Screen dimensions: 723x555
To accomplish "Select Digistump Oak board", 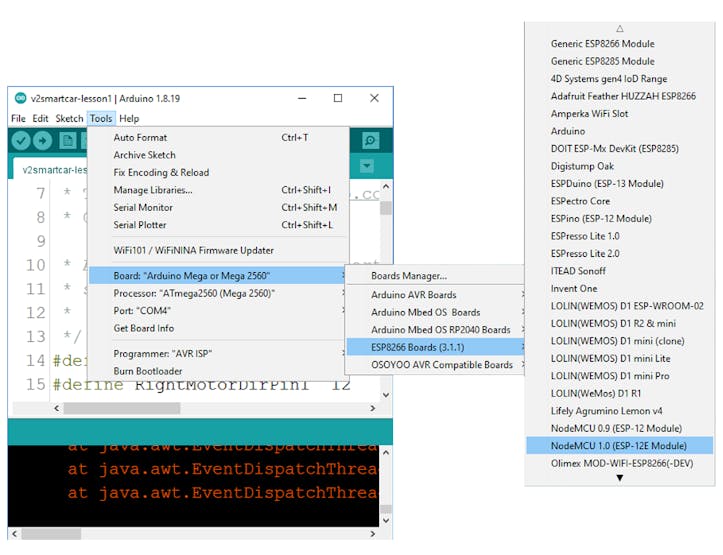I will click(620, 166).
